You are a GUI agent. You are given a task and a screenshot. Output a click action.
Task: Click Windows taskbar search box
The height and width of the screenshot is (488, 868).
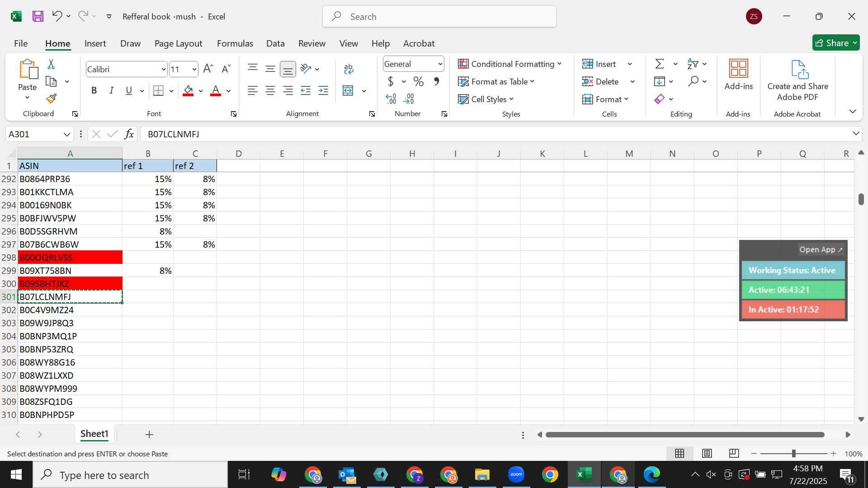click(x=130, y=475)
